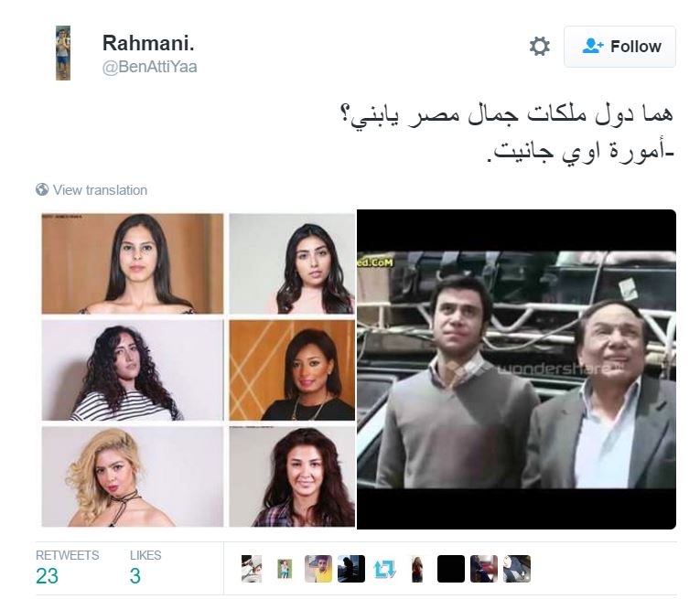Open the @BenAttiYaa handle link
The width and height of the screenshot is (700, 599).
(x=149, y=67)
